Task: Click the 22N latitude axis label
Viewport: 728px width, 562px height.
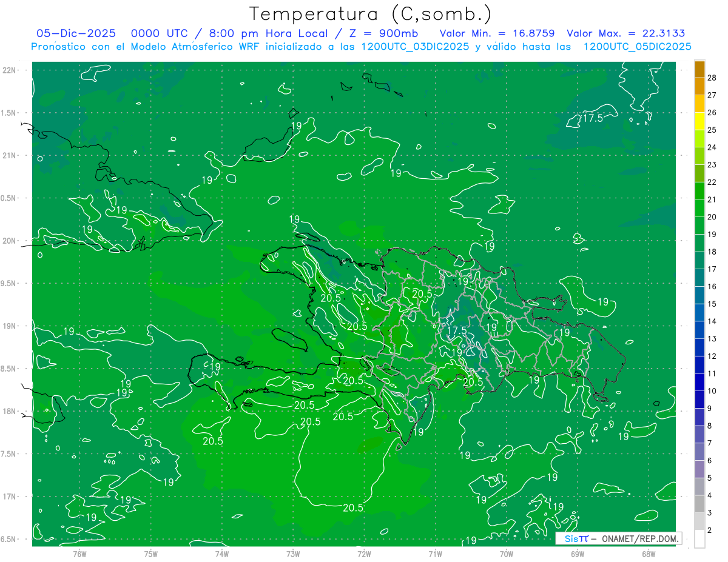Action: pos(9,70)
